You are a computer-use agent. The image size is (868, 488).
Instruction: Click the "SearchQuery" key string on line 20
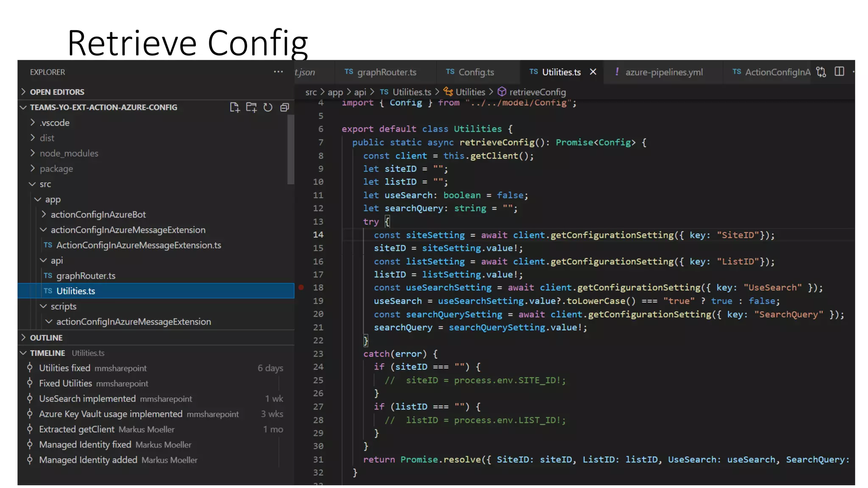pos(789,314)
